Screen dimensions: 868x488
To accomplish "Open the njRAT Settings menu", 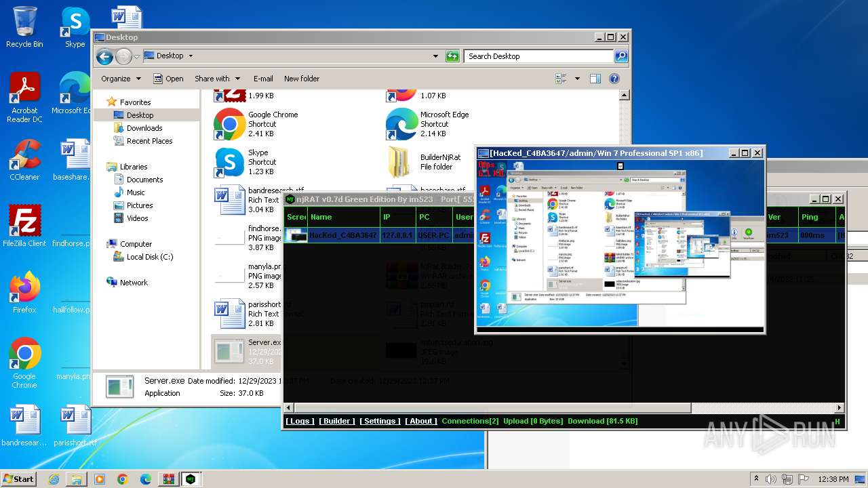I will pos(380,421).
